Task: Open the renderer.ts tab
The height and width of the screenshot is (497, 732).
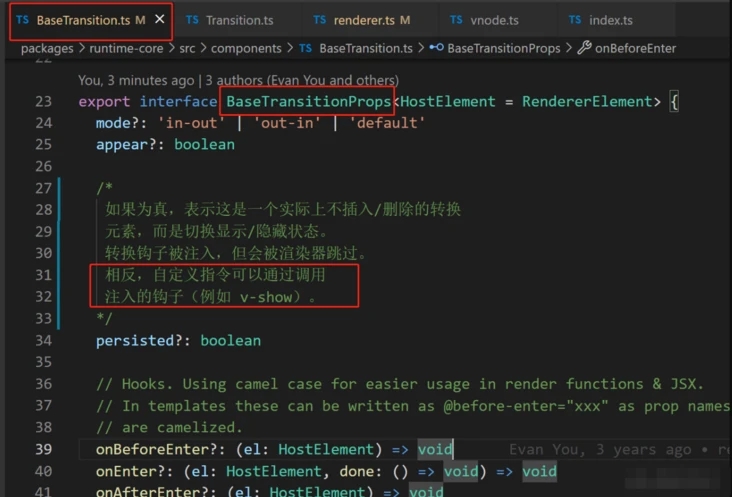Action: tap(362, 20)
